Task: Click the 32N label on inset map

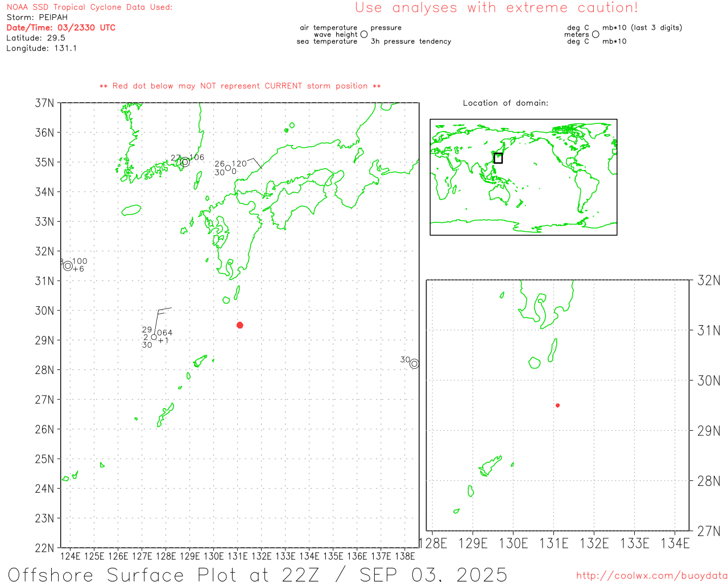Action: pos(709,280)
